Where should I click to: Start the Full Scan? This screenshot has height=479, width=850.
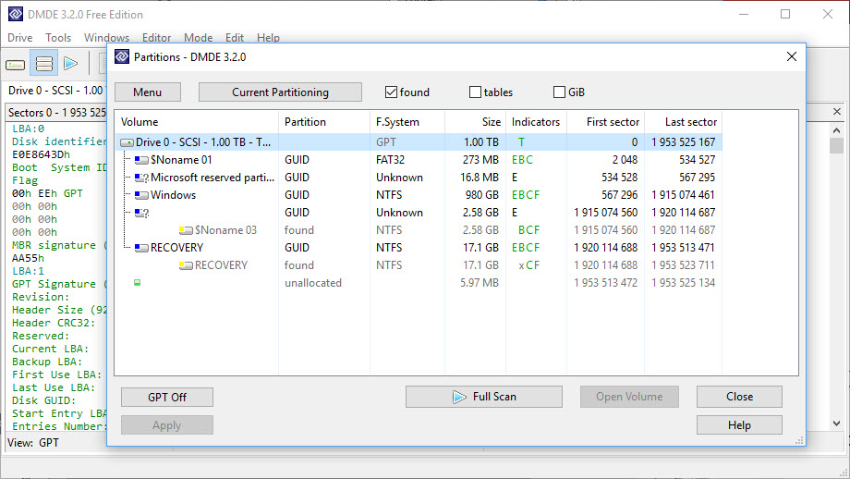tap(484, 397)
